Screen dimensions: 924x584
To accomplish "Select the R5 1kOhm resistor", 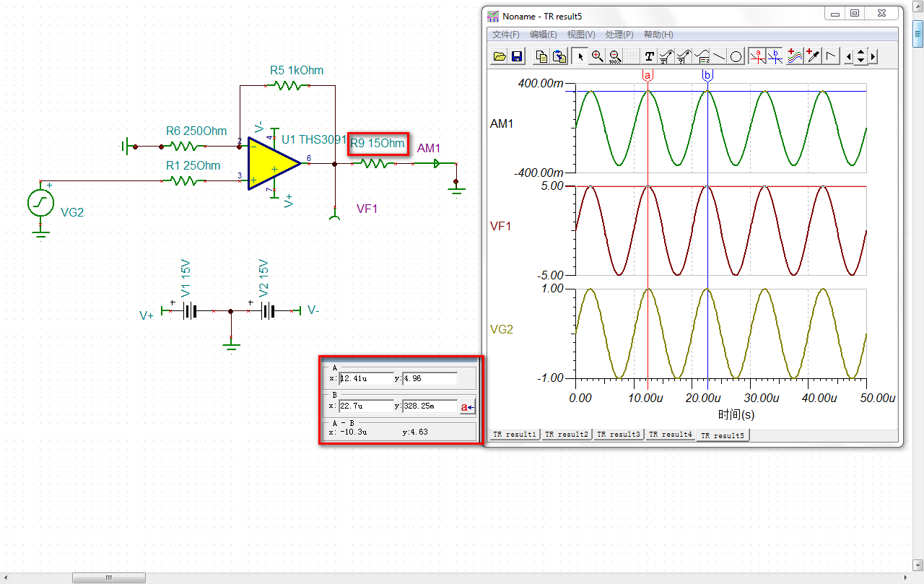I will [x=287, y=85].
